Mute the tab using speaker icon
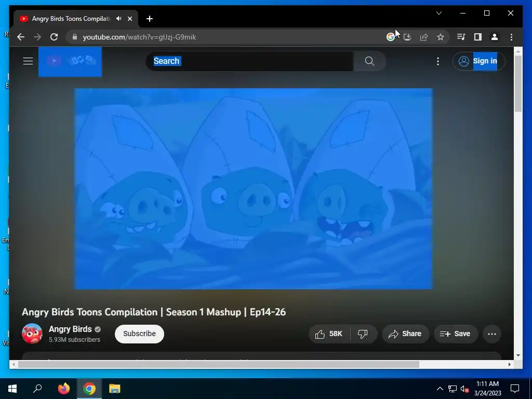532x399 pixels. click(119, 19)
